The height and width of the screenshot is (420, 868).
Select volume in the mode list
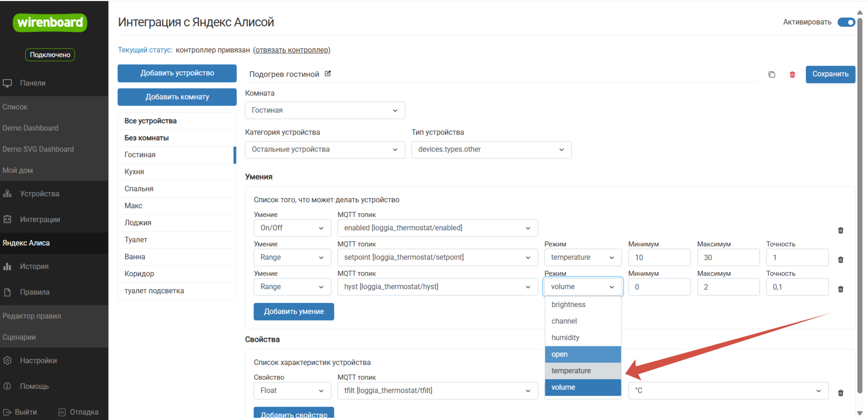(583, 387)
